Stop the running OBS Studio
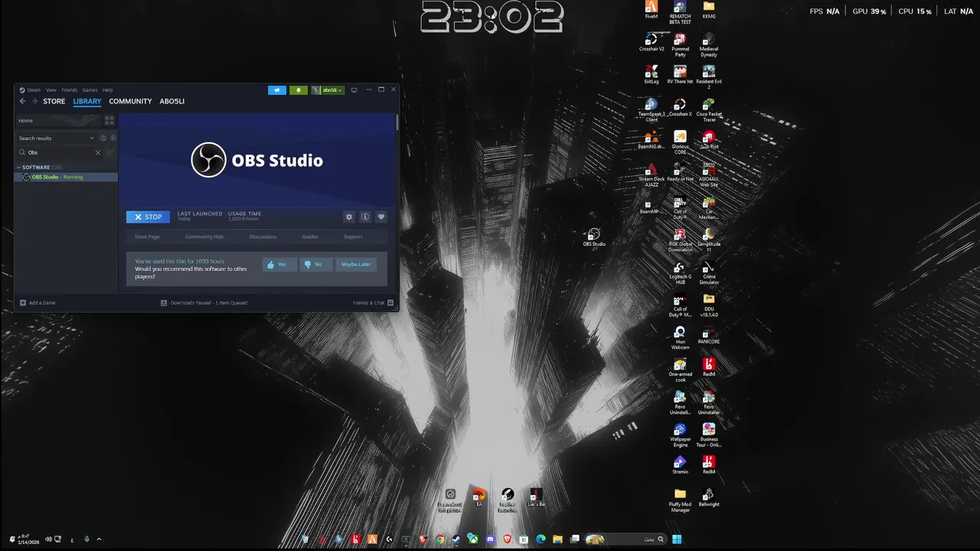The width and height of the screenshot is (980, 551). [x=148, y=217]
